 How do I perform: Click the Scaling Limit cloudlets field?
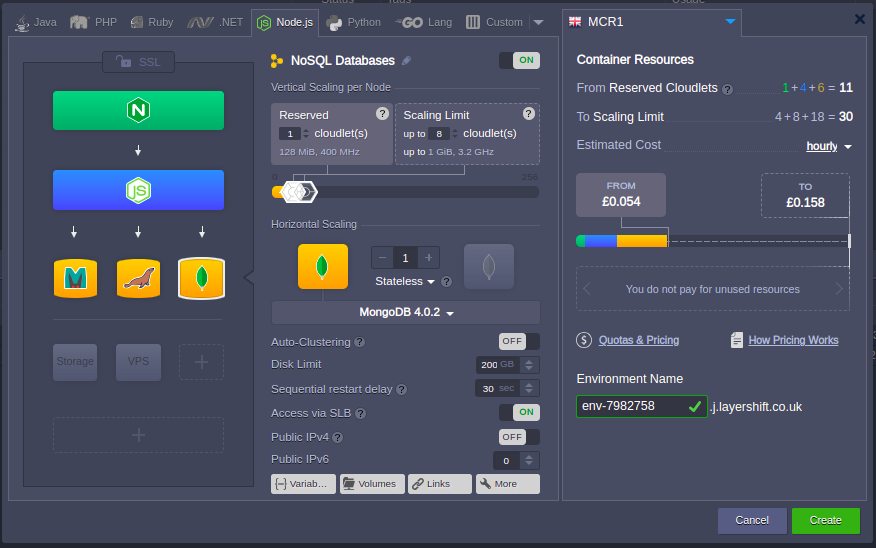pos(439,134)
